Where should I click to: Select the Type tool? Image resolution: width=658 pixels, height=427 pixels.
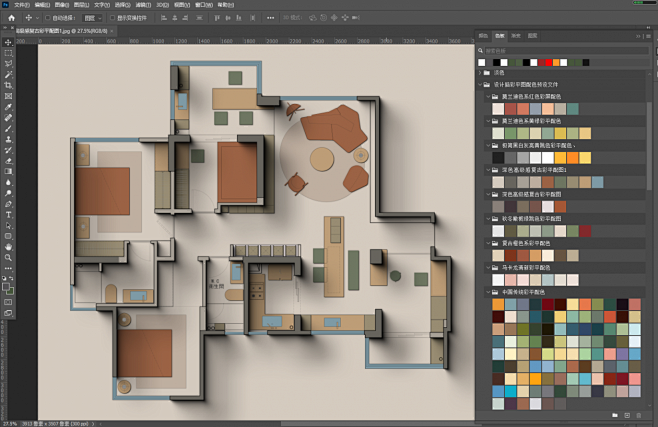click(8, 215)
